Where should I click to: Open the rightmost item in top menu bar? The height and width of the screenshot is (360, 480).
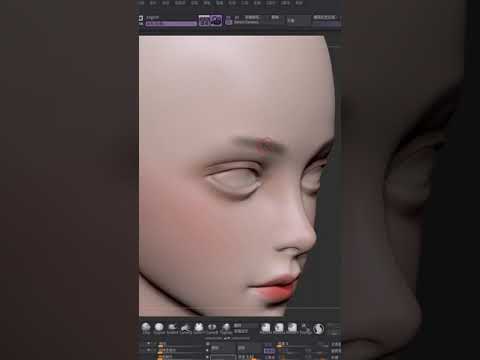tap(299, 3)
